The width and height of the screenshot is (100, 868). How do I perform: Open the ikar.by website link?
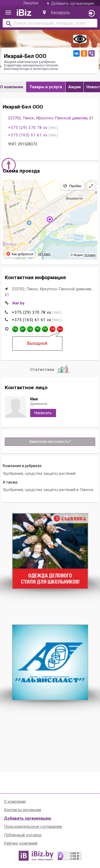point(18,303)
